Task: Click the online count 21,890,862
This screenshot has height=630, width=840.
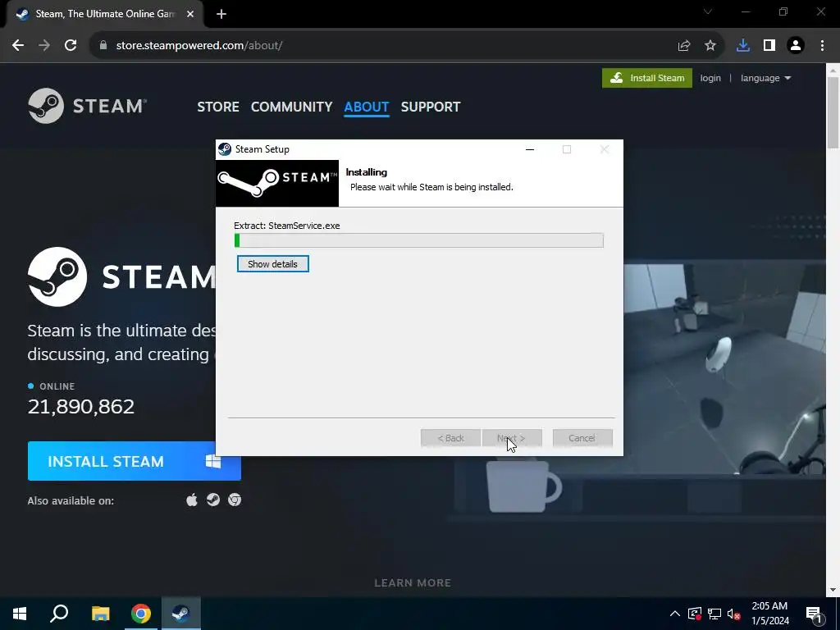Action: tap(81, 407)
